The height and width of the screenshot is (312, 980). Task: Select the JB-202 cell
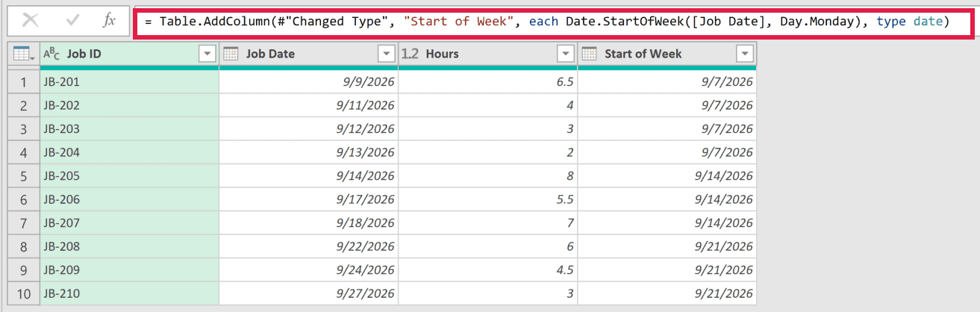click(x=129, y=105)
